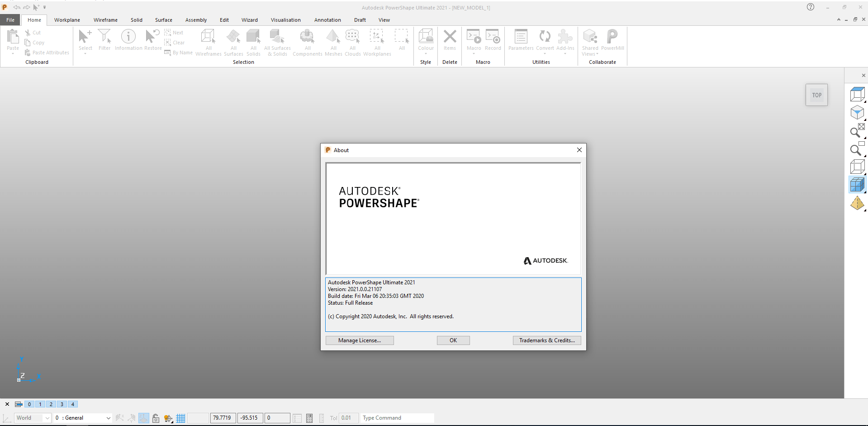868x426 pixels.
Task: Toggle the shaded view cube button
Action: point(857,185)
